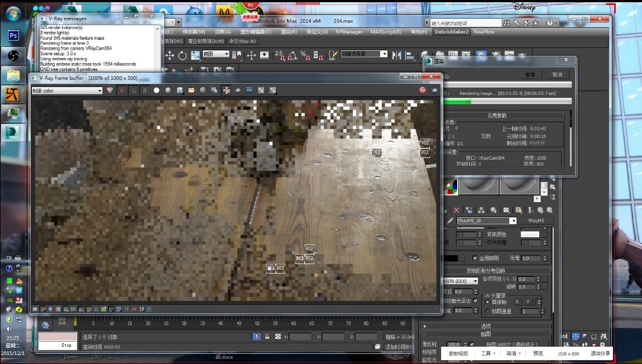Click 退出分享 to exit sharing
Viewport: 642px width, 364px height.
[x=600, y=353]
